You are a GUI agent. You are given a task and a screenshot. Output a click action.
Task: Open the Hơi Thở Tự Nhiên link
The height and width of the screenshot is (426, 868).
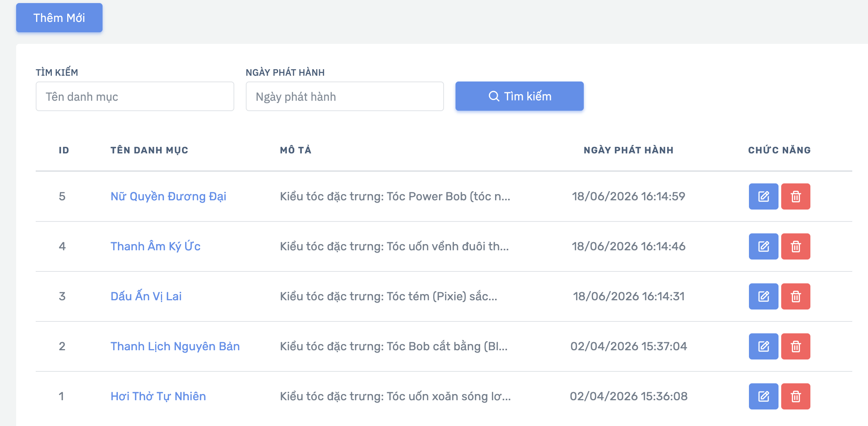click(158, 396)
